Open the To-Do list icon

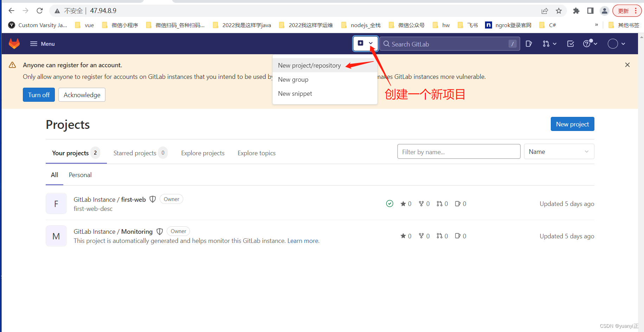pos(570,44)
